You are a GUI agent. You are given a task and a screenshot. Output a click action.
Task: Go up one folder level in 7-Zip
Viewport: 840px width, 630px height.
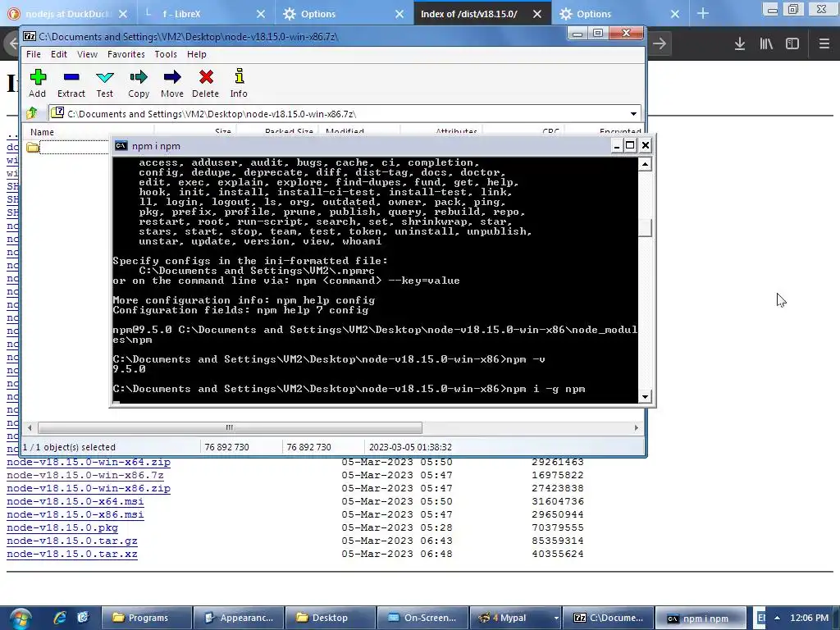click(32, 113)
